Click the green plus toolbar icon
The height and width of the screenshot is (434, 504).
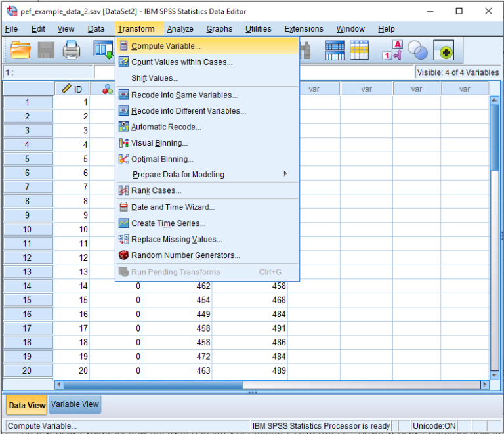pyautogui.click(x=444, y=51)
